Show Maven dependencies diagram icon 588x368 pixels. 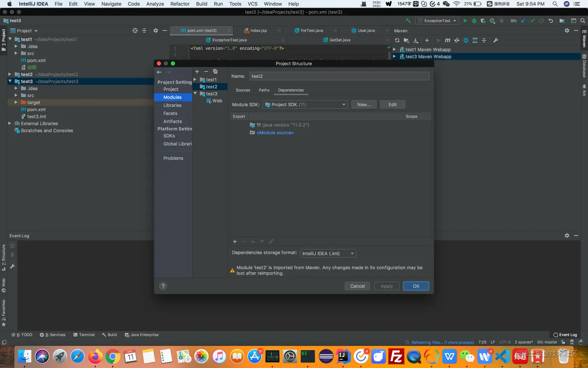[475, 40]
